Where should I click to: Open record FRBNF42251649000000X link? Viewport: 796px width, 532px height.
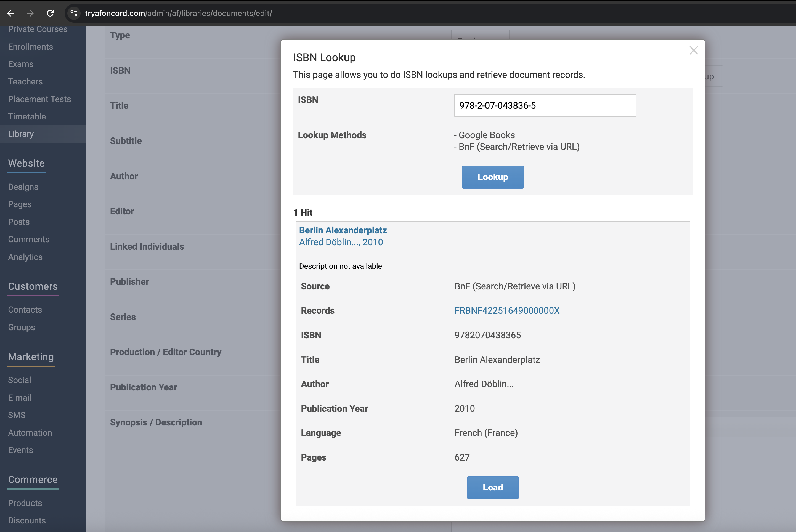click(x=506, y=310)
